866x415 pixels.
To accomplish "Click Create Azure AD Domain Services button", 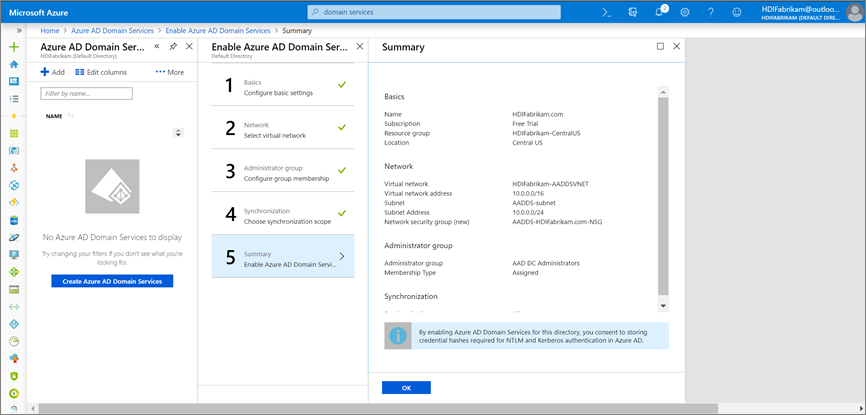I will 112,281.
